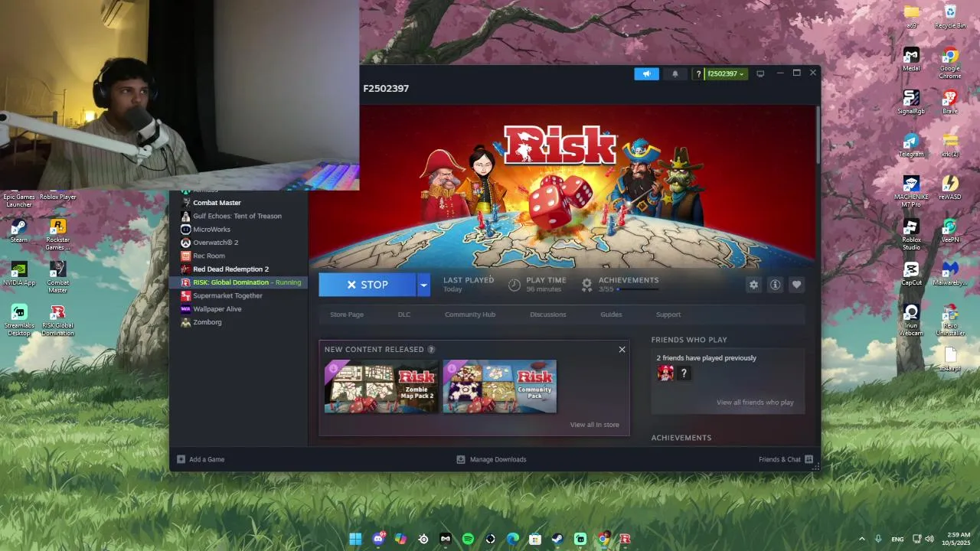Click the unknown friend question-mark avatar
Screen dimensions: 980x551
coord(684,373)
